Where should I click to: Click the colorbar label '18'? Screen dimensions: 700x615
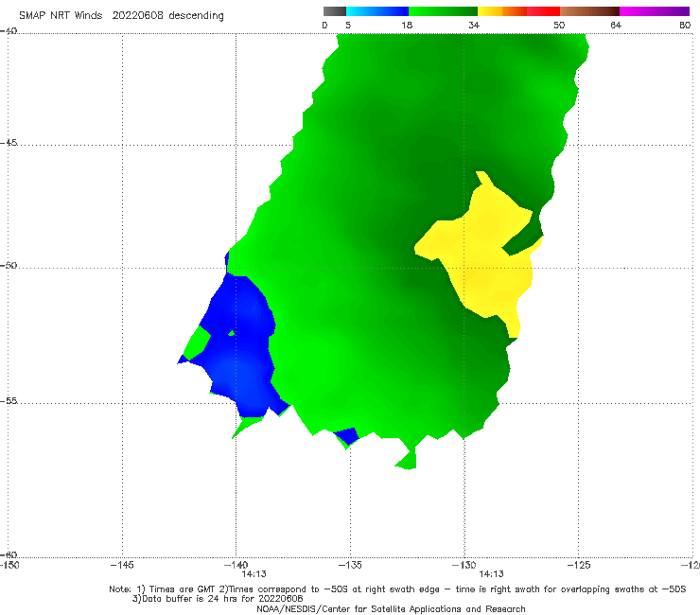click(407, 25)
